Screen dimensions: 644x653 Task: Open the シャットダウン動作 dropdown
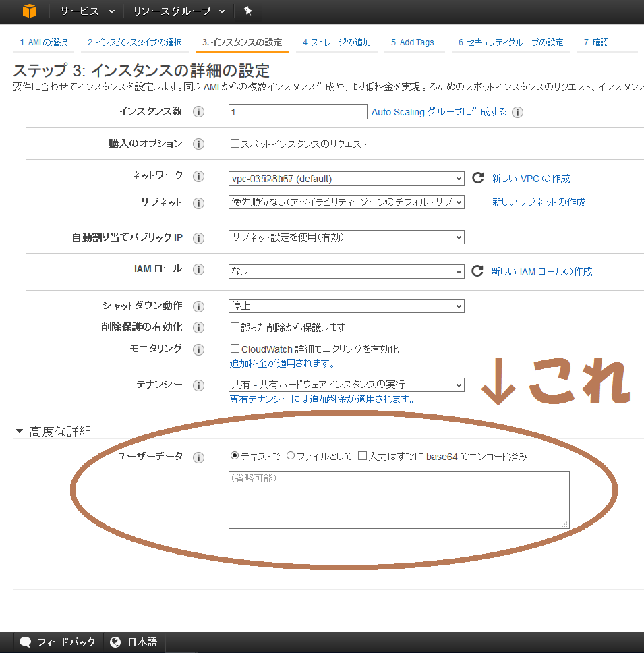pos(347,306)
